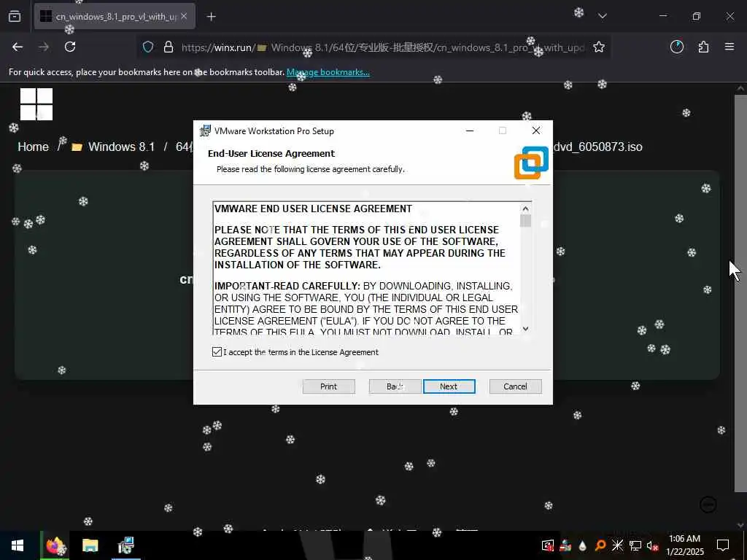Click the Next button in VMware Setup

pyautogui.click(x=449, y=386)
